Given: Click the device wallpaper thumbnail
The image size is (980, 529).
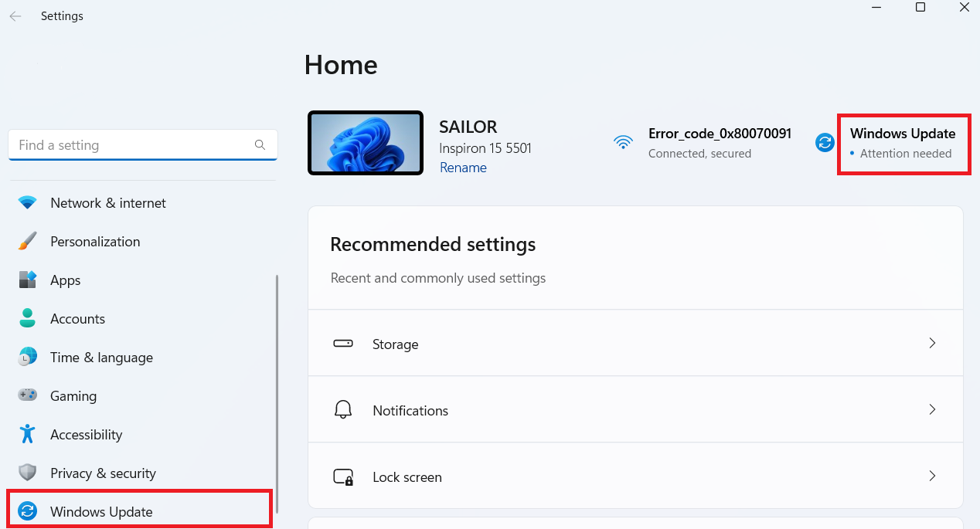Looking at the screenshot, I should pos(366,143).
